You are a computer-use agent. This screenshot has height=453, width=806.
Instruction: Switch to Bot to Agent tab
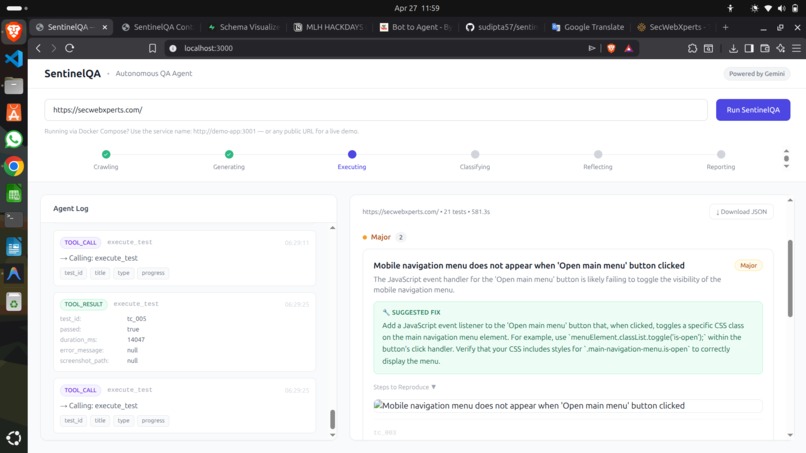(415, 27)
